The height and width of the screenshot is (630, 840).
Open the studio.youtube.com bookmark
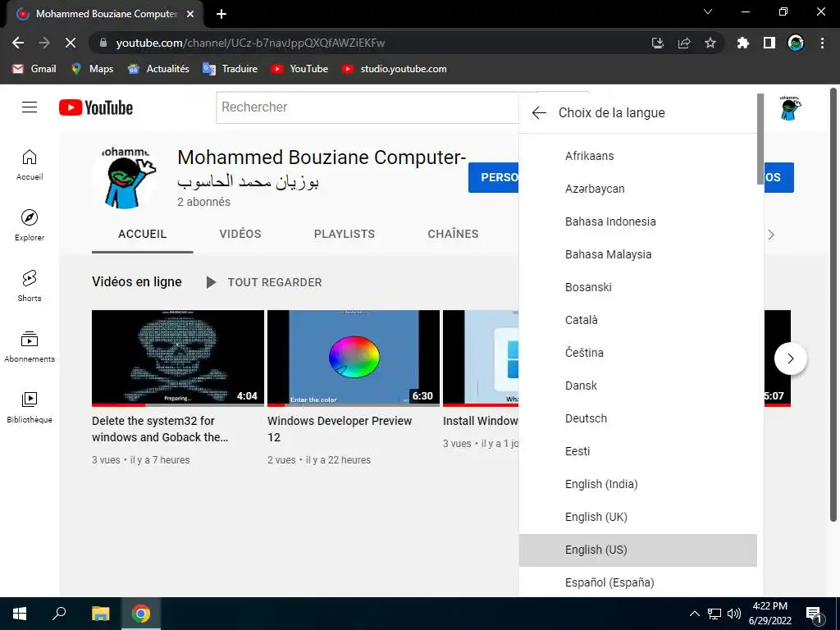(x=395, y=69)
